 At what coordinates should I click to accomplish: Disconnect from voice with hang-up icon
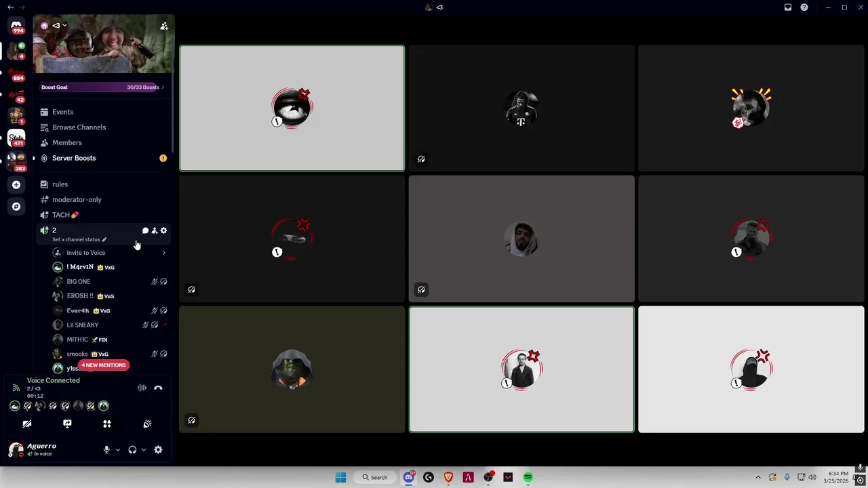point(158,388)
